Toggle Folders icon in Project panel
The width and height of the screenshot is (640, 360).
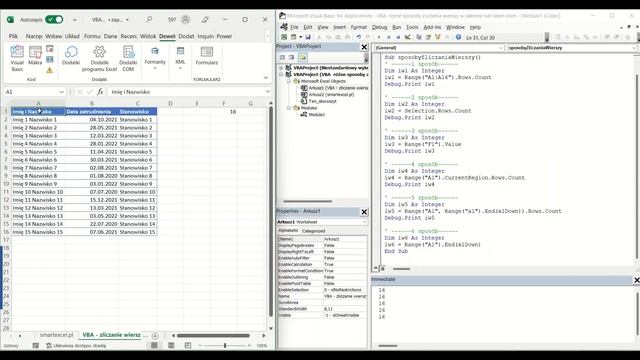pos(302,58)
